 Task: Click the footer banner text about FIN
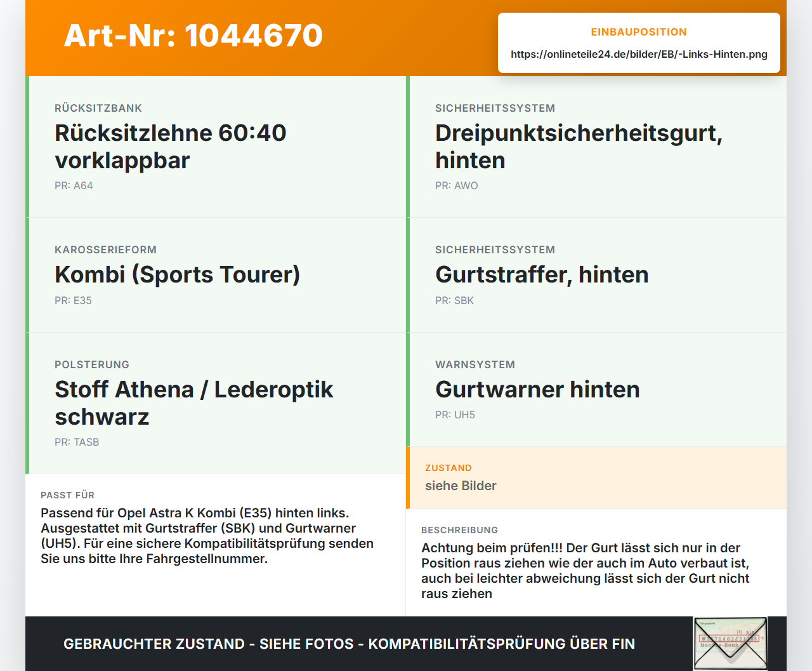[x=349, y=644]
